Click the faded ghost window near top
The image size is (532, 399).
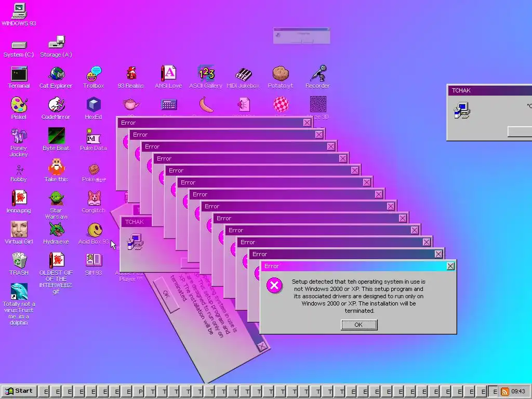(301, 36)
